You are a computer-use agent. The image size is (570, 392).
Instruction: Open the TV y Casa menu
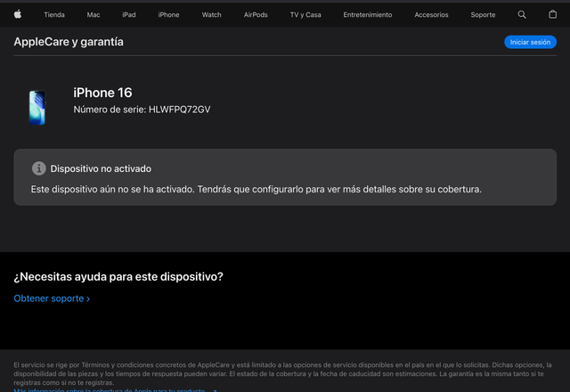tap(305, 15)
